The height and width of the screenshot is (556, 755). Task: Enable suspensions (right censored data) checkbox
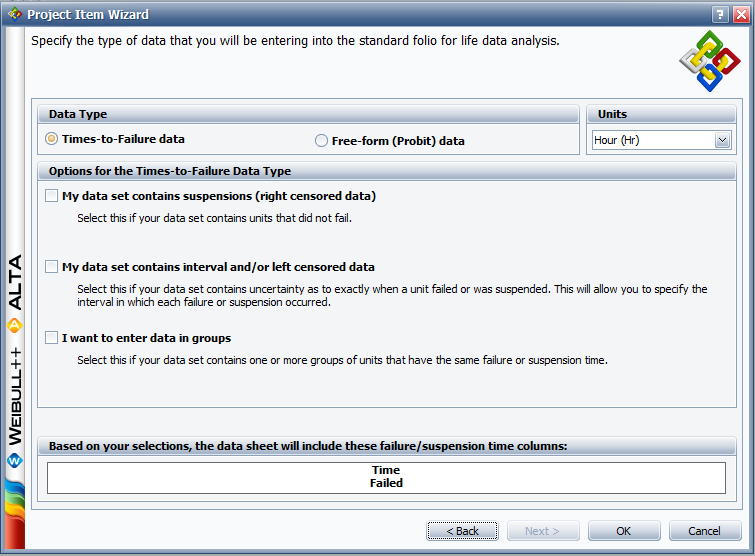tap(52, 195)
